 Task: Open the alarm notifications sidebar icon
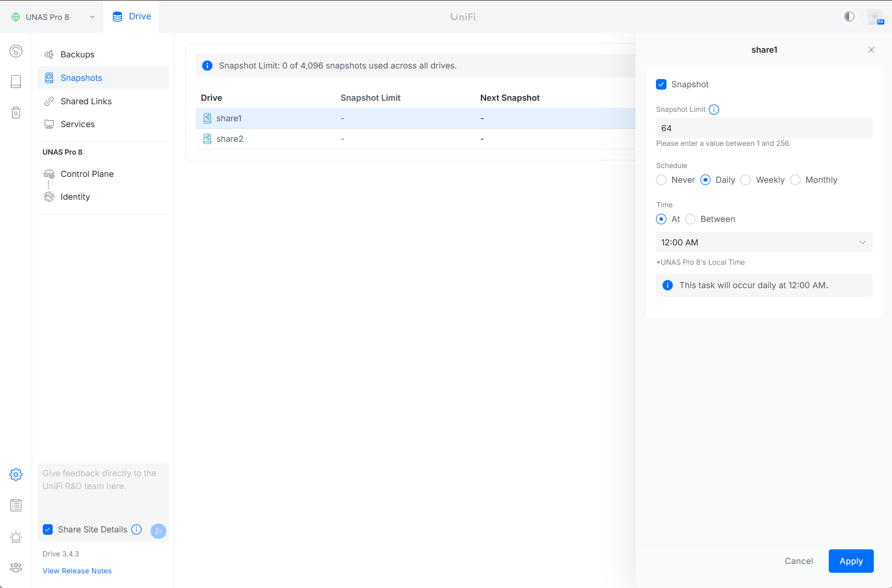pyautogui.click(x=16, y=536)
